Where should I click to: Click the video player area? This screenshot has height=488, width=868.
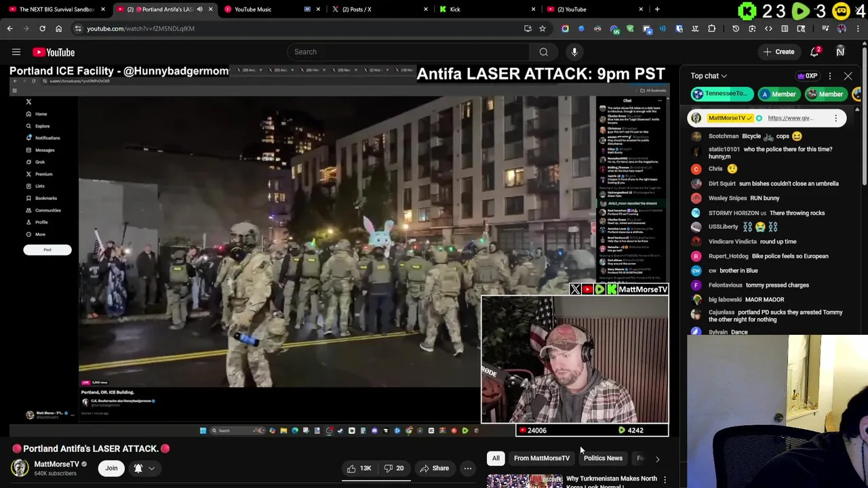(x=339, y=251)
